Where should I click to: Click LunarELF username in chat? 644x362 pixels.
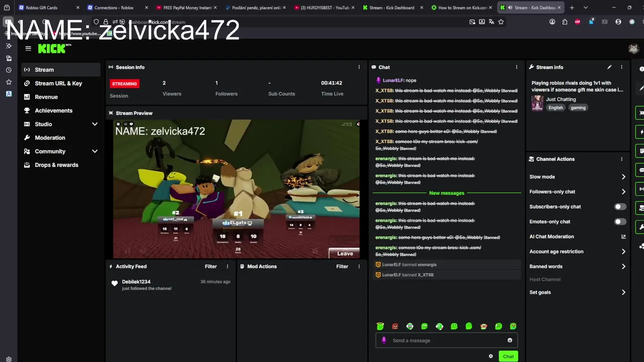[393, 80]
